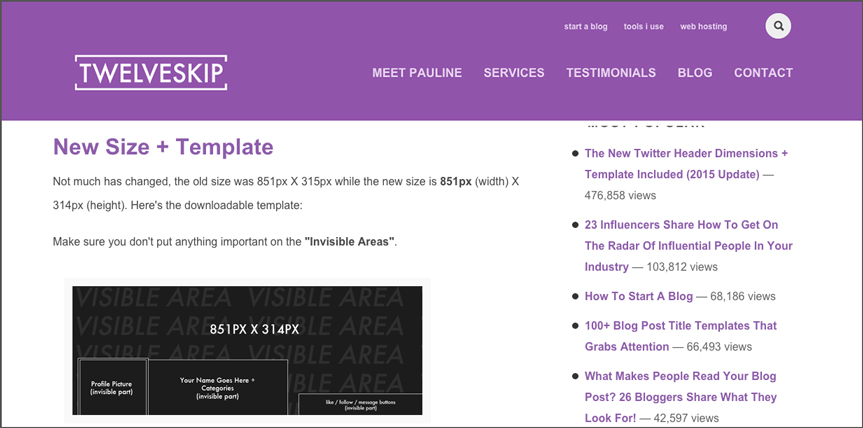Viewport: 863px width, 428px height.
Task: Click the '103,812 views' count text
Action: pyautogui.click(x=682, y=267)
